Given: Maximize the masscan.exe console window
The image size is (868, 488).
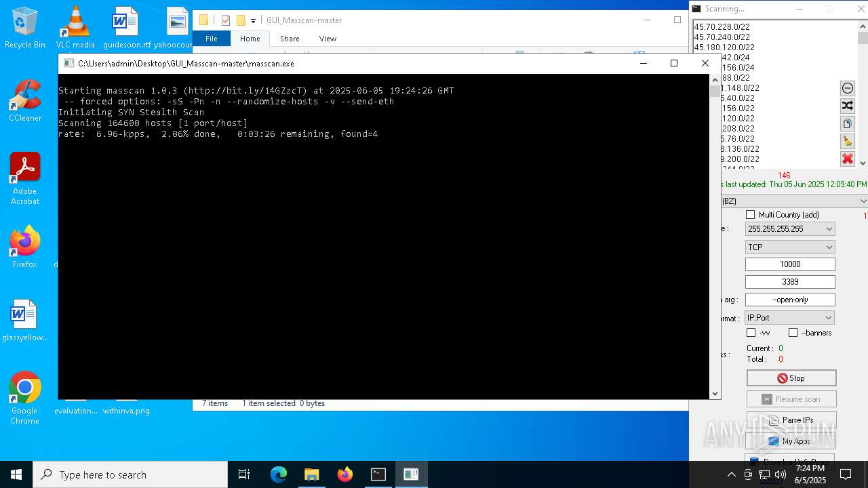Looking at the screenshot, I should pyautogui.click(x=673, y=63).
